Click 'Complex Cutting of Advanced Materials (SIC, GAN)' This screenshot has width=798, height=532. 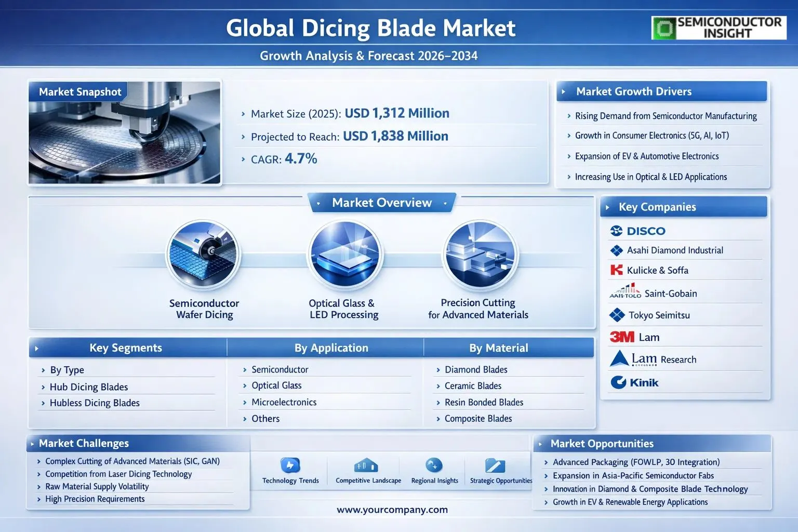point(132,461)
